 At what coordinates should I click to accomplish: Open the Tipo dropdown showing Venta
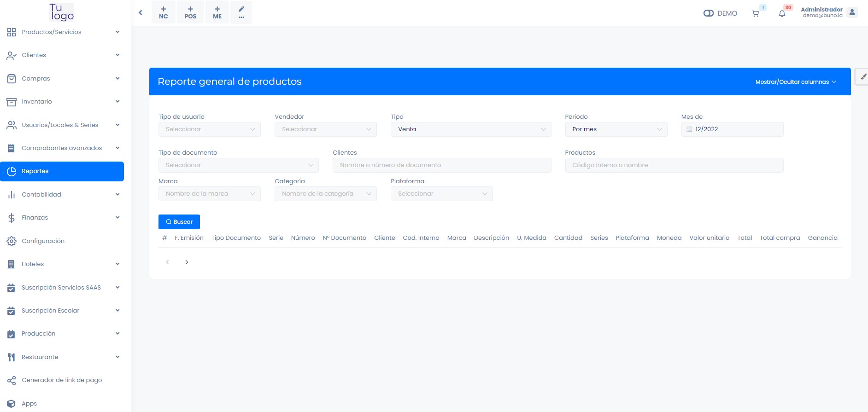[x=470, y=129]
